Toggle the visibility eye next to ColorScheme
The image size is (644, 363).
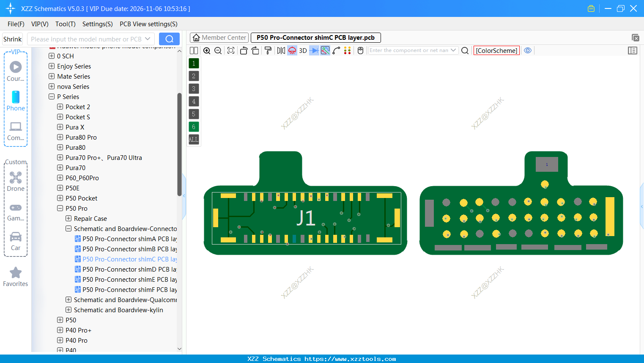click(x=528, y=50)
